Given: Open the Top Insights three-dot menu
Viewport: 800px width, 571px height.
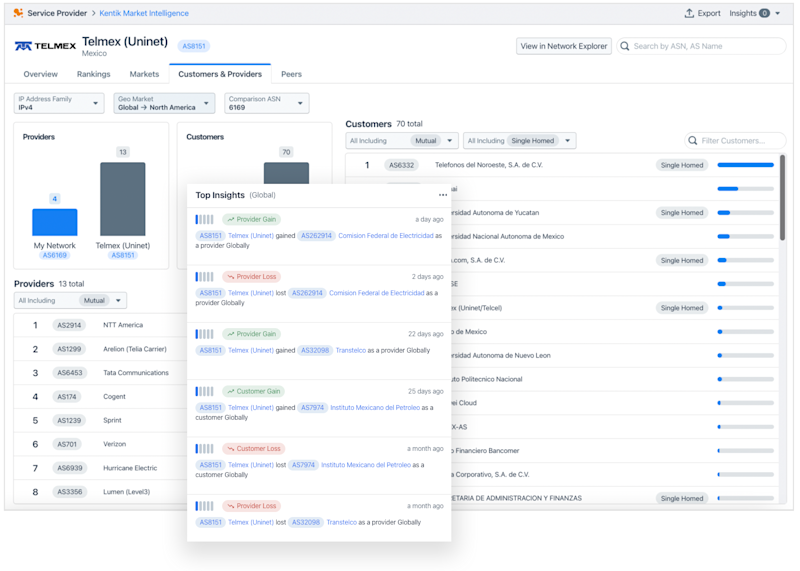Looking at the screenshot, I should [x=442, y=195].
